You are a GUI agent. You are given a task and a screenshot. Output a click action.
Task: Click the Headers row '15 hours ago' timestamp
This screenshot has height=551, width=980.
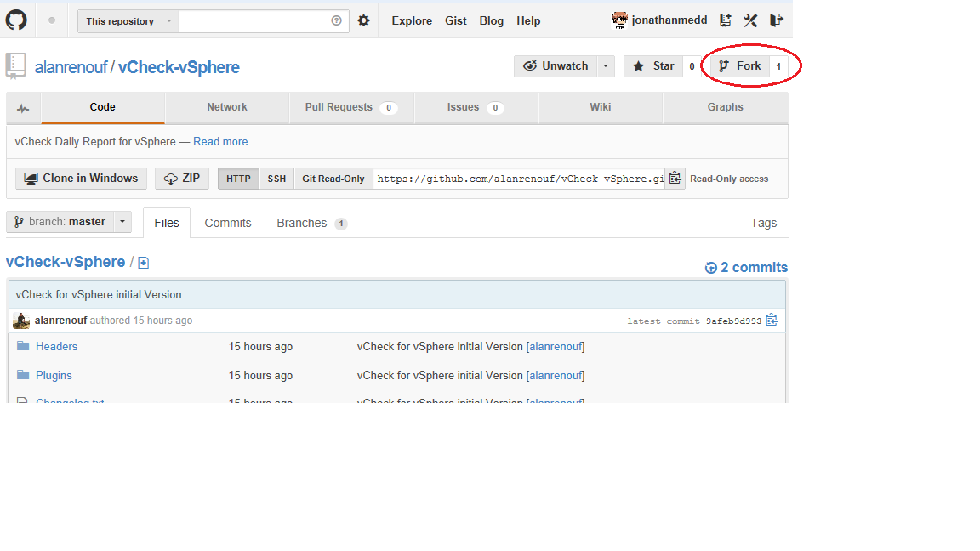click(x=260, y=347)
